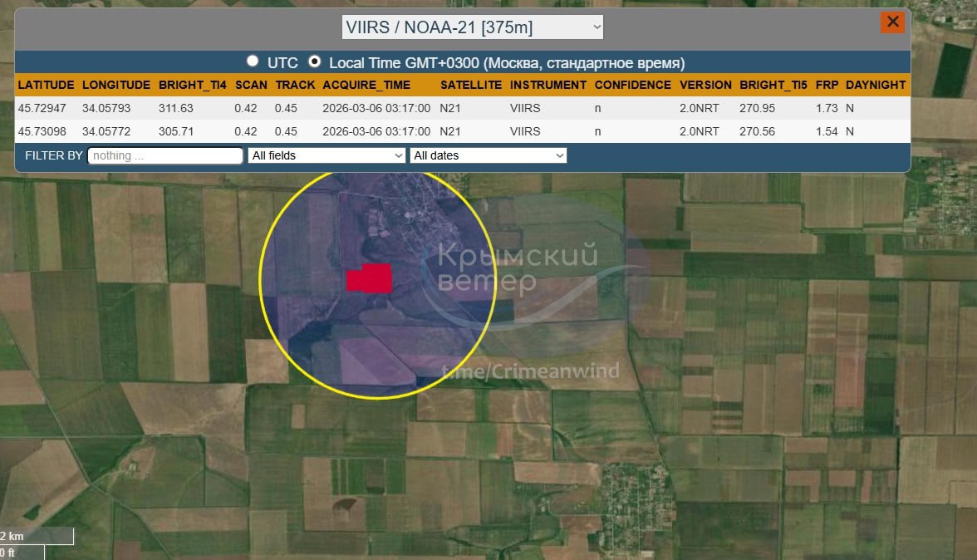Close the fire data popup with X

tap(892, 22)
